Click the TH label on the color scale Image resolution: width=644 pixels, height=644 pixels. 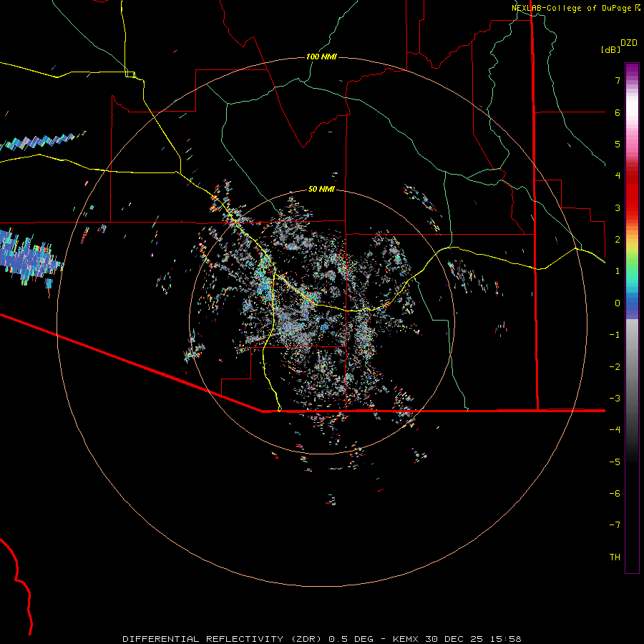pyautogui.click(x=615, y=557)
